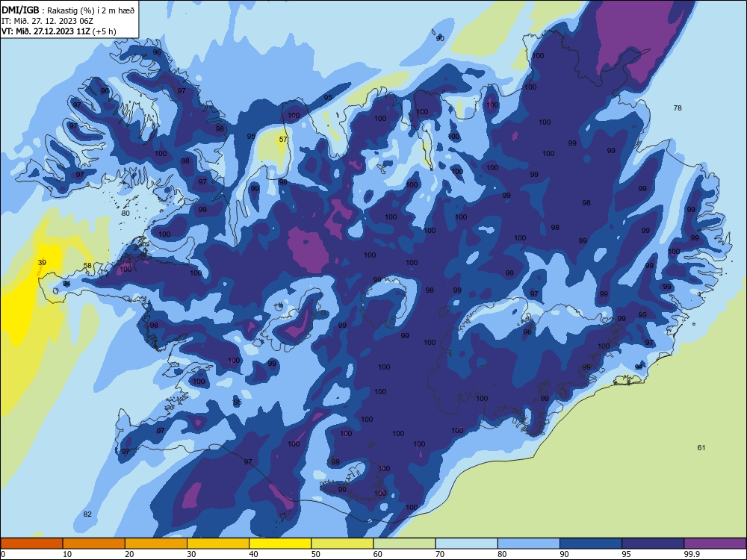This screenshot has height=560, width=747.
Task: Select the navy 95–99.9 legend swatch
Action: 653,544
